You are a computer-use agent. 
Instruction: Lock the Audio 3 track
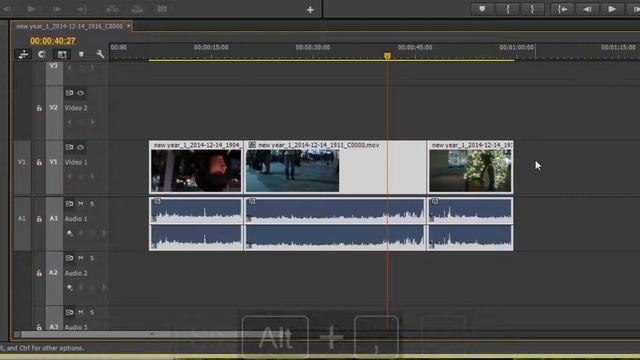[x=39, y=327]
